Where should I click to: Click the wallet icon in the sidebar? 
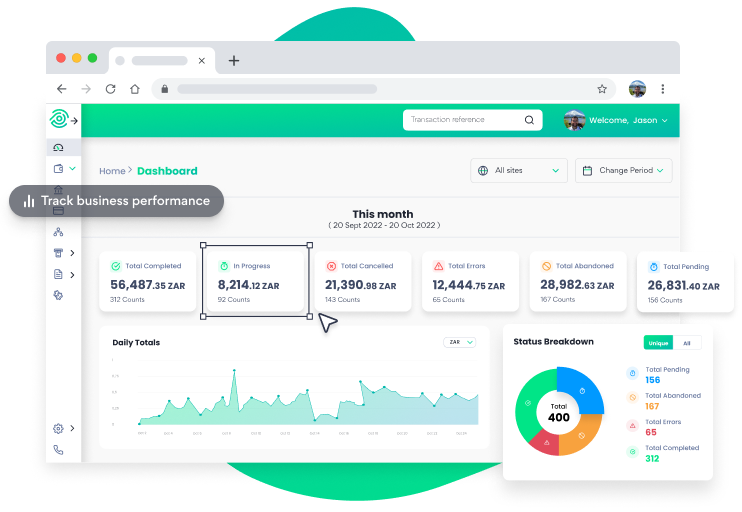[58, 169]
